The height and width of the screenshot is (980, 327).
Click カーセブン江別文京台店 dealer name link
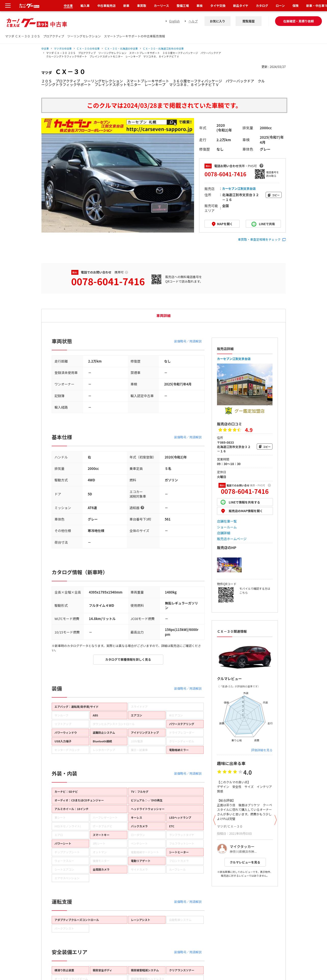tap(239, 189)
